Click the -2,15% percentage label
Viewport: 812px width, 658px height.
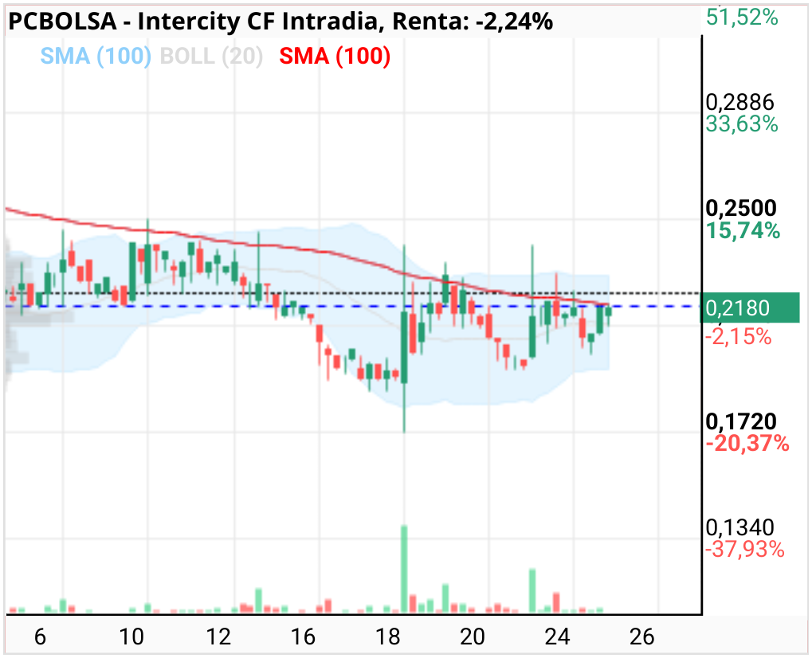pos(738,337)
